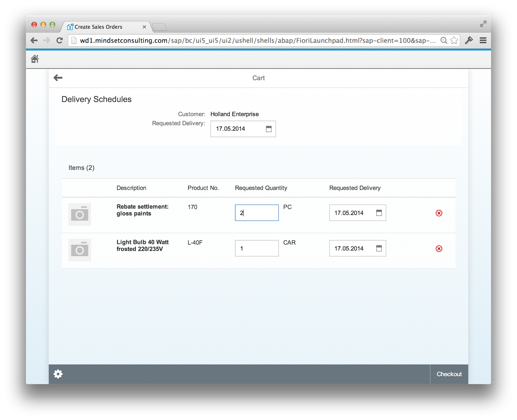Click the Light Bulb item thumbnail placeholder
This screenshot has width=517, height=420.
click(79, 249)
